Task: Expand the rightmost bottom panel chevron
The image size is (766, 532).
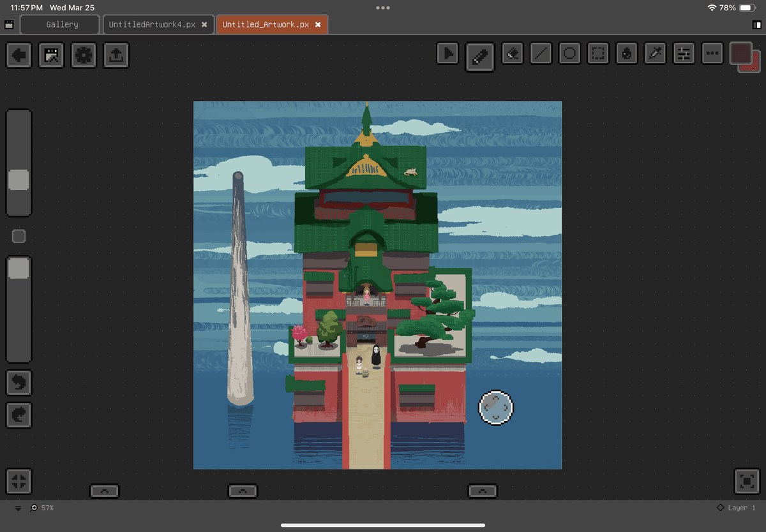Action: tap(483, 491)
